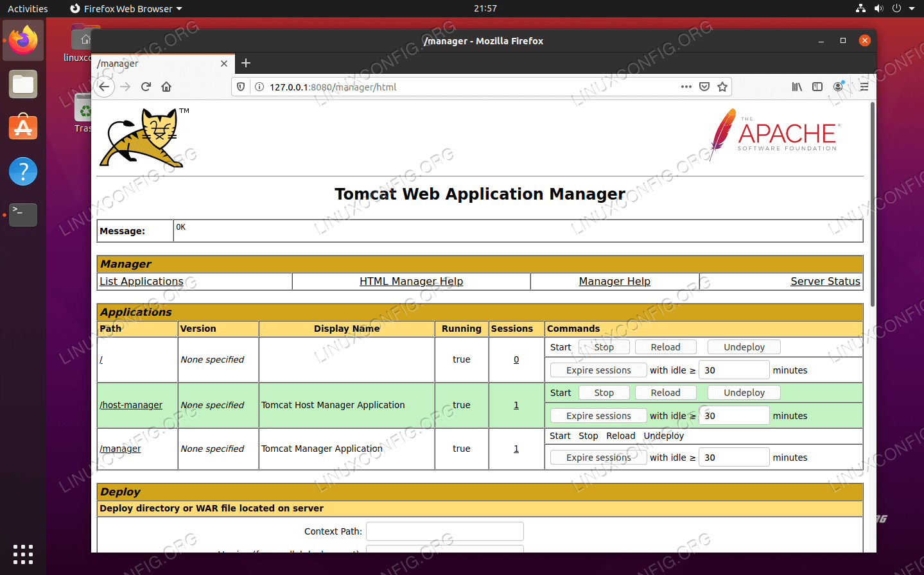924x575 pixels.
Task: Click sessions count 1 for /manager
Action: tap(516, 449)
